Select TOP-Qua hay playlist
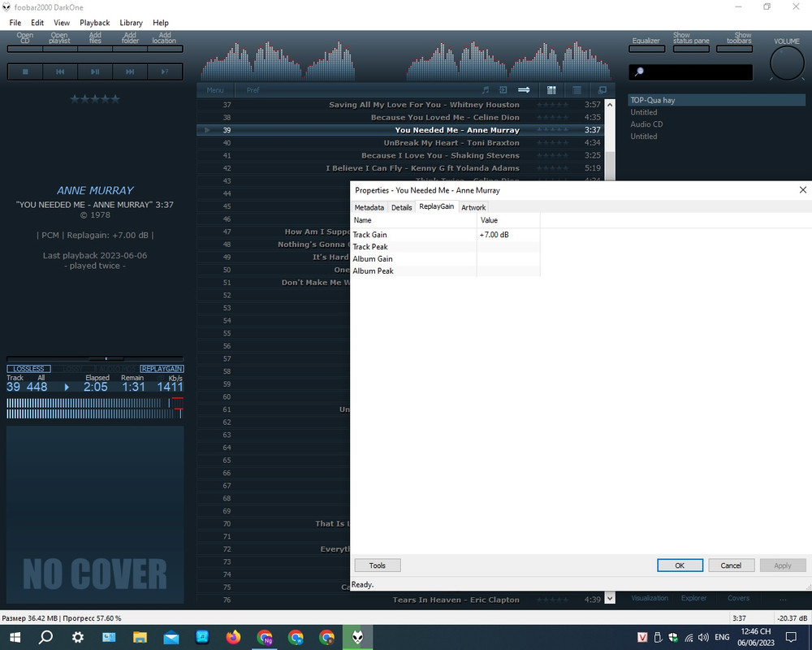This screenshot has width=812, height=650. coord(717,100)
